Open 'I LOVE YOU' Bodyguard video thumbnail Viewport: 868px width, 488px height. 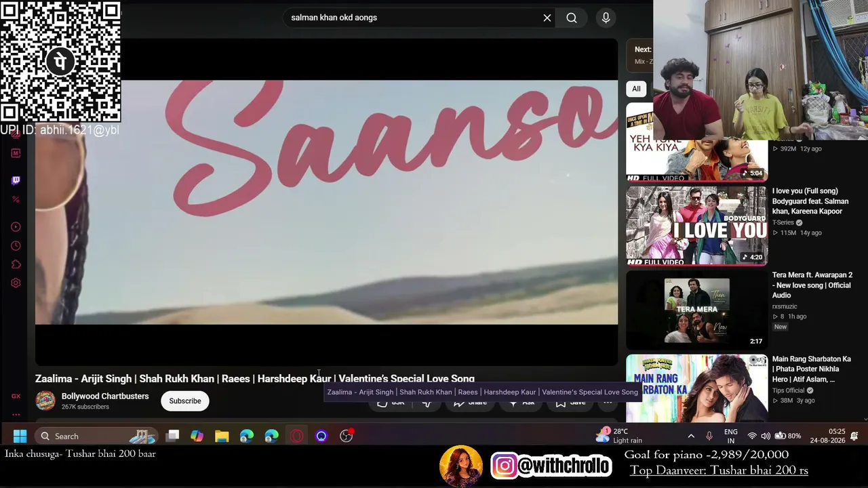tap(696, 226)
